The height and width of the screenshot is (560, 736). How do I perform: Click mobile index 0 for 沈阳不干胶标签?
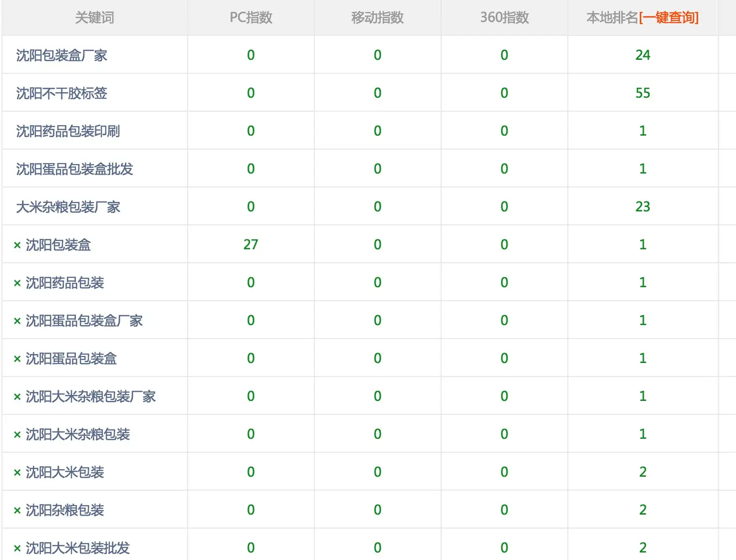[x=378, y=93]
